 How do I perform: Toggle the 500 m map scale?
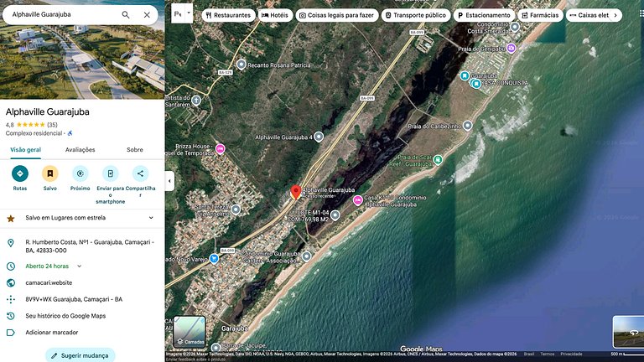tap(626, 354)
